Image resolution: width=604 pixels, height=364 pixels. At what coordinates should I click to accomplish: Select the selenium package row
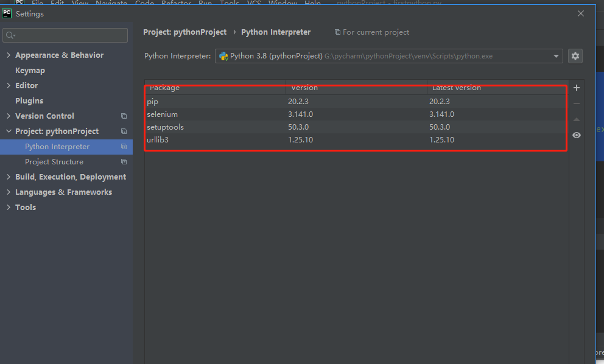click(163, 114)
